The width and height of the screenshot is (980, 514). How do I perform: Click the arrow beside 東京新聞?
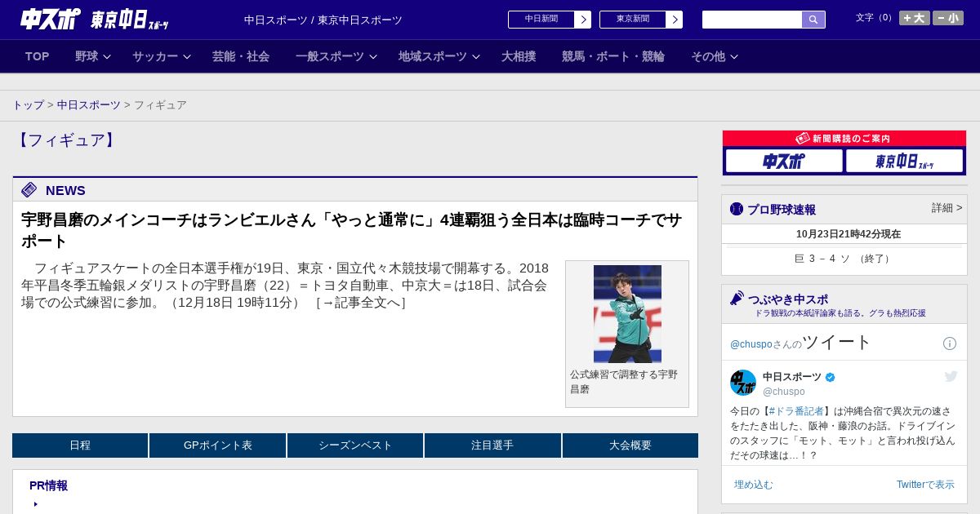pyautogui.click(x=675, y=20)
